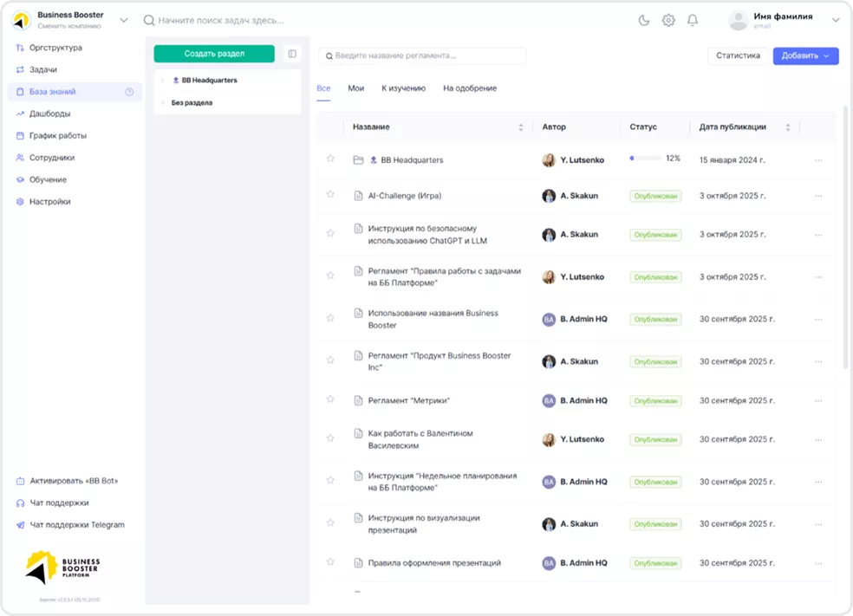
Task: Open notifications bell
Action: [693, 21]
